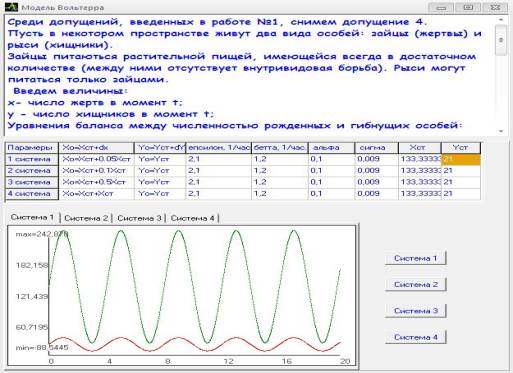This screenshot has height=373, width=513.
Task: Select row header 1 система
Action: tap(32, 159)
